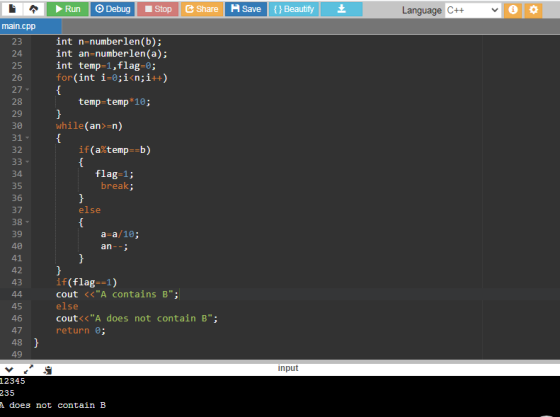
Task: Create a new file with the document icon
Action: [12, 9]
